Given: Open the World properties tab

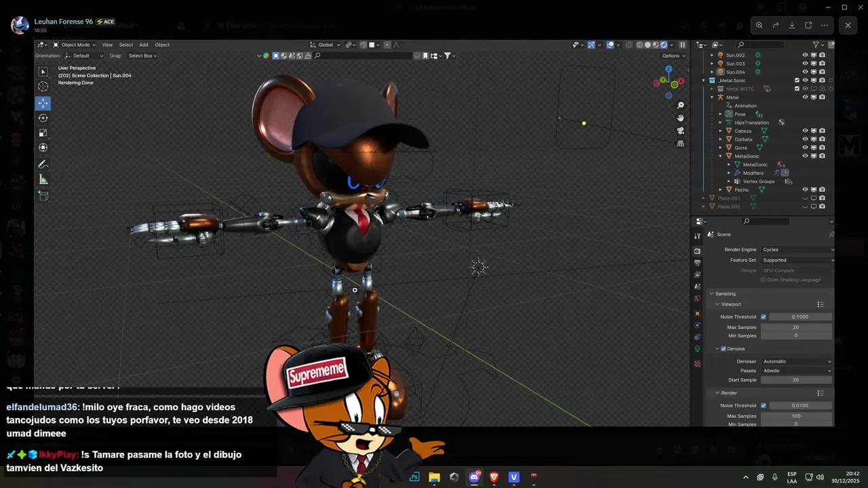Looking at the screenshot, I should (x=697, y=298).
